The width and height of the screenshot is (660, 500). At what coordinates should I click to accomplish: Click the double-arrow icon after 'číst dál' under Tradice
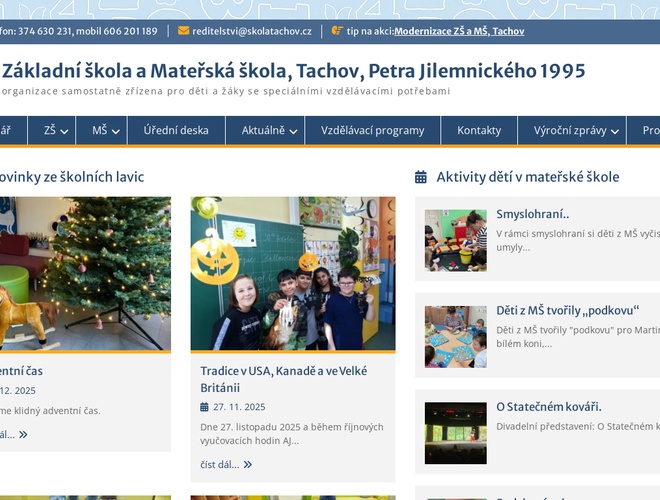[248, 464]
